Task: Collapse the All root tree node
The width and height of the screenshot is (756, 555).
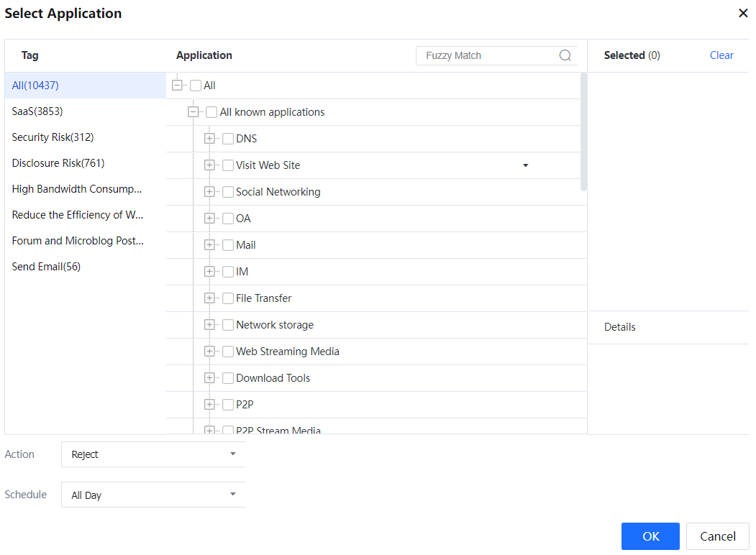Action: pyautogui.click(x=177, y=86)
